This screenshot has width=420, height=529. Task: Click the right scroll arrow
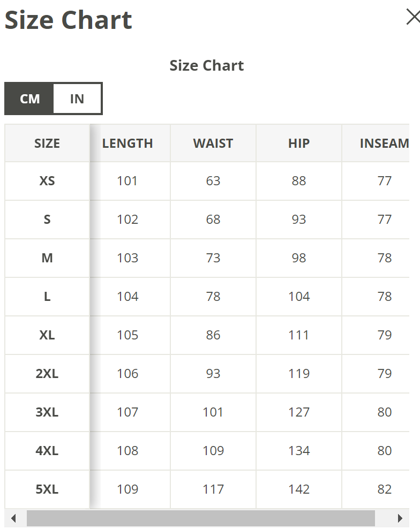point(400,518)
